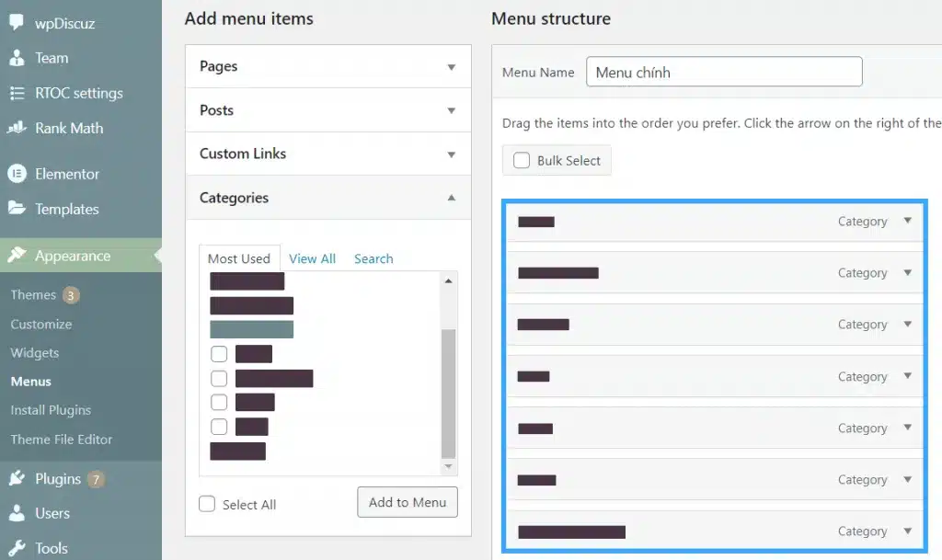Enable the Bulk Select checkbox
The image size is (942, 560).
pos(522,160)
